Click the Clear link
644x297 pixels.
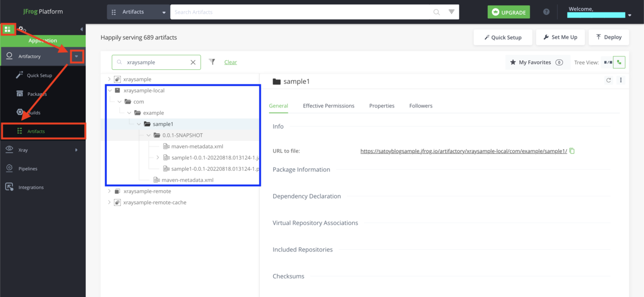pyautogui.click(x=231, y=62)
